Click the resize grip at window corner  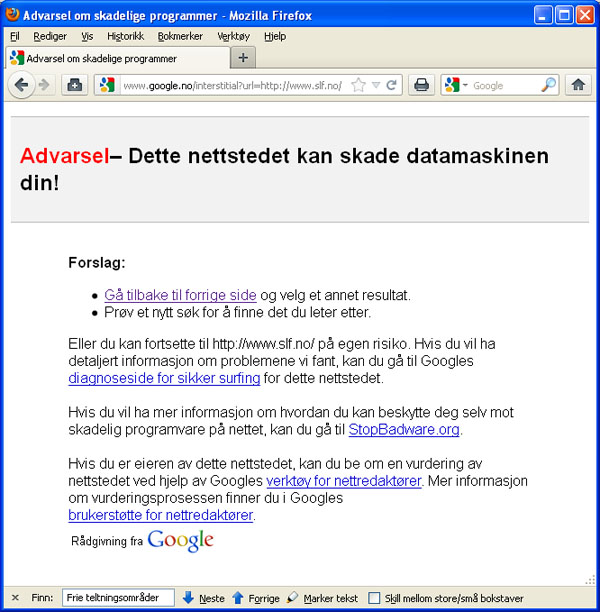pos(590,580)
